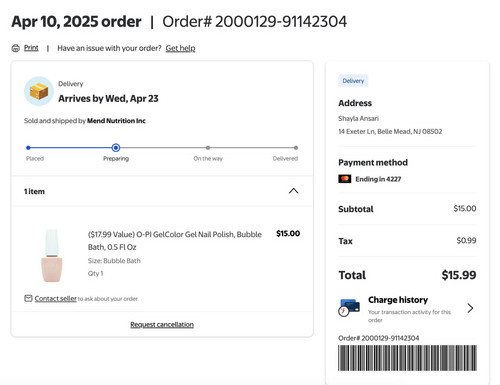Viewport: 500px width, 385px height.
Task: Click the Mend Nutrition Inc seller name
Action: tap(116, 121)
